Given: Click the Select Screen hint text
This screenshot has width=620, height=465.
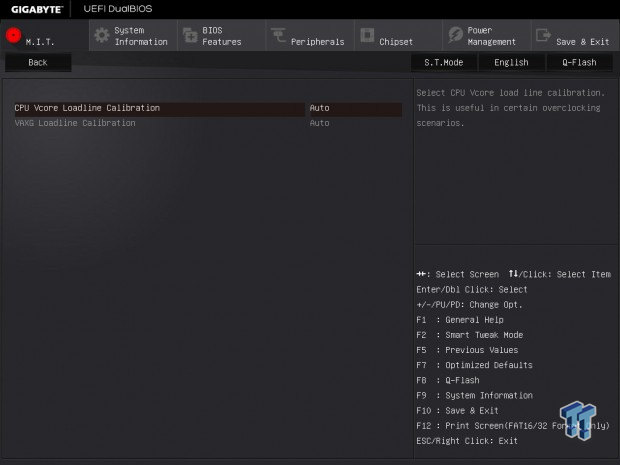Looking at the screenshot, I should 458,274.
